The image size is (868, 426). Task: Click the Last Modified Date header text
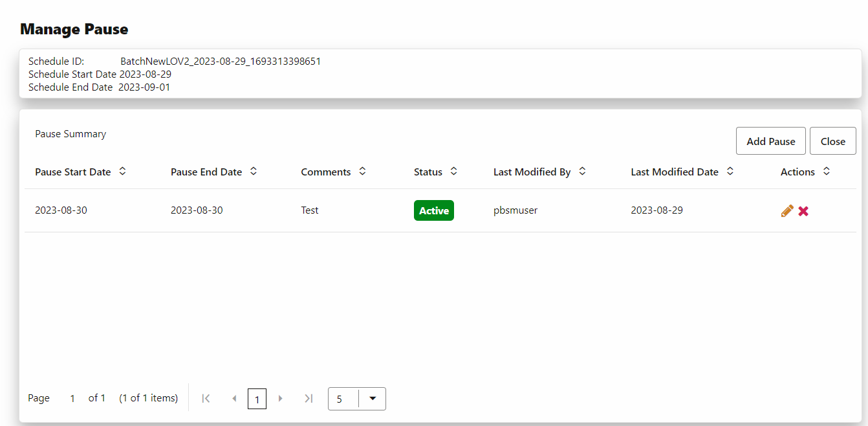point(675,172)
